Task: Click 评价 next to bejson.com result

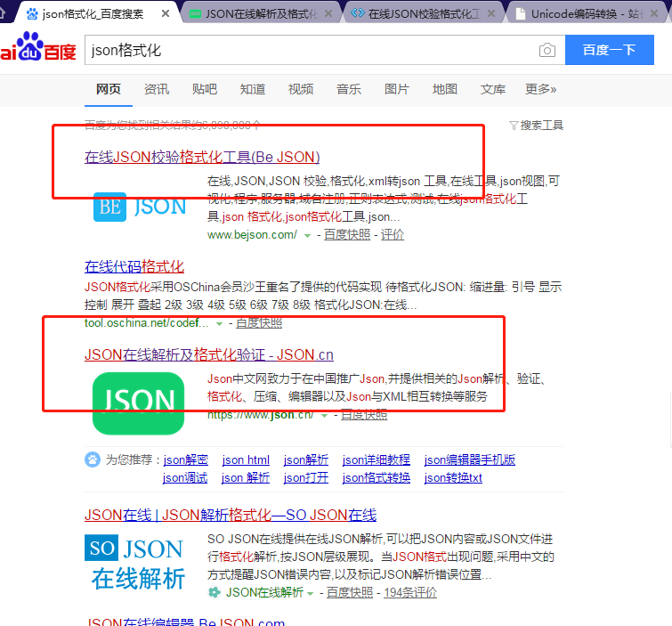Action: point(393,235)
